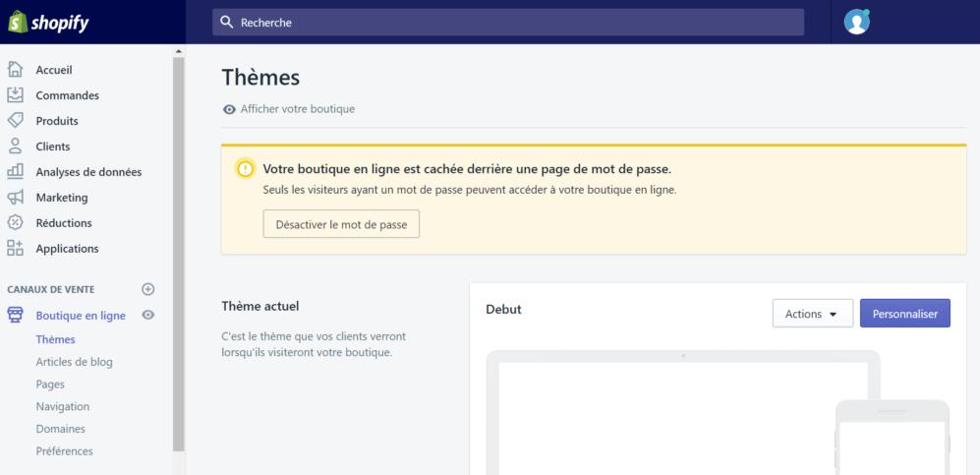This screenshot has width=980, height=475.
Task: Click eye icon beside Boutique en ligne
Action: [x=148, y=316]
